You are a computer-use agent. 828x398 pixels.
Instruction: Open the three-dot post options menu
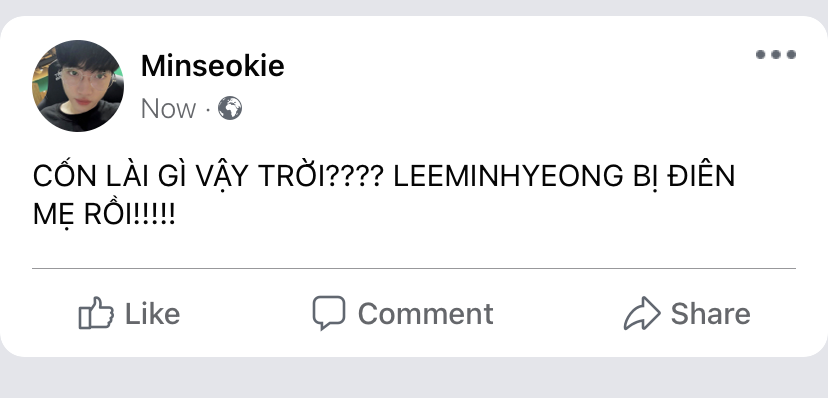coord(776,54)
